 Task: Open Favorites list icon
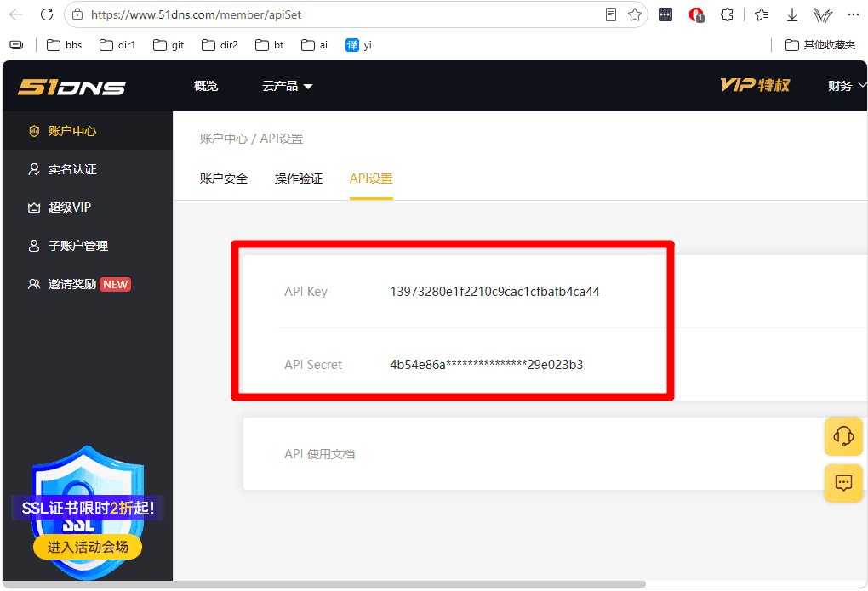tap(762, 14)
